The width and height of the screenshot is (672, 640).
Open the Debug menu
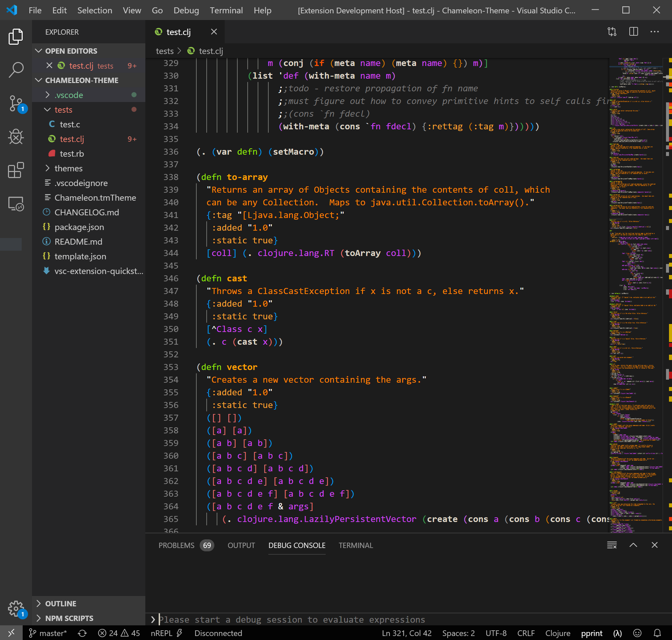pos(186,10)
